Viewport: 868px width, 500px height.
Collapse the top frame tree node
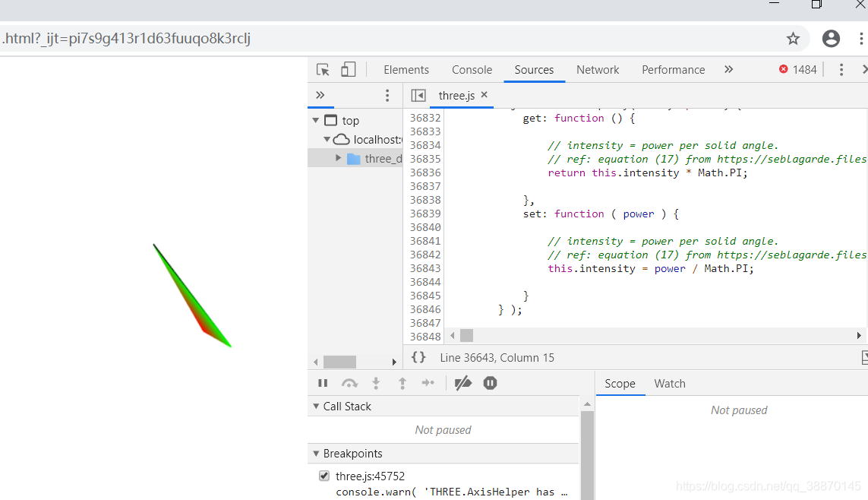coord(316,120)
